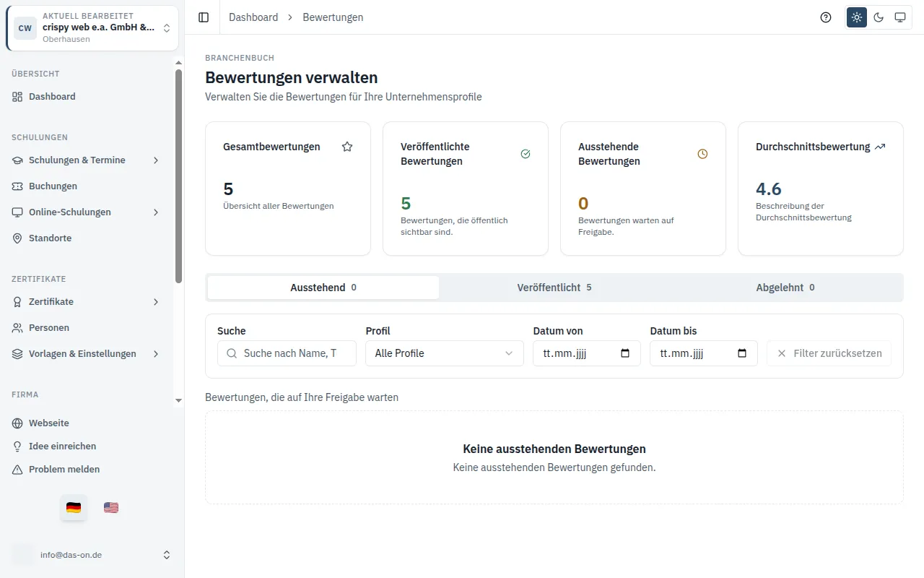924x578 pixels.
Task: Expand Zertifikate submenu chevron
Action: point(156,302)
